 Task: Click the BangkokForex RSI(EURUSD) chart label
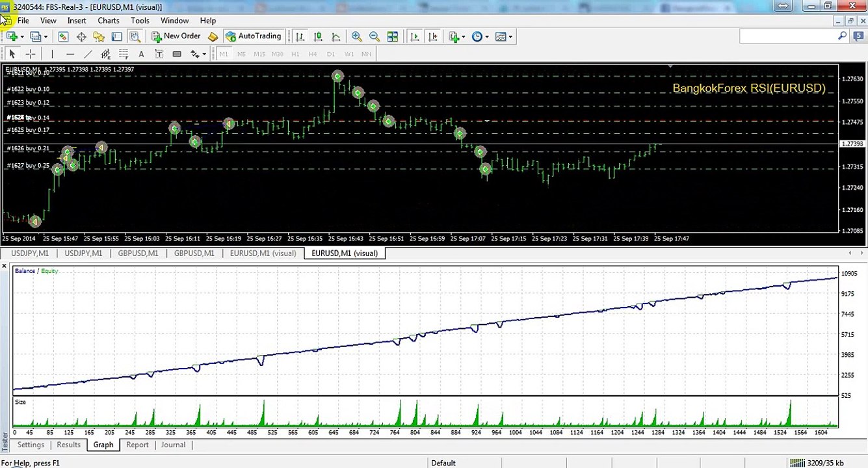[x=748, y=88]
